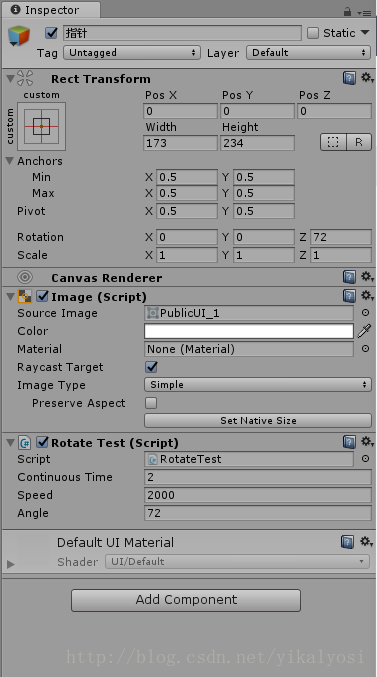Viewport: 377px width, 677px height.
Task: Toggle blueprint mode button
Action: click(x=333, y=142)
